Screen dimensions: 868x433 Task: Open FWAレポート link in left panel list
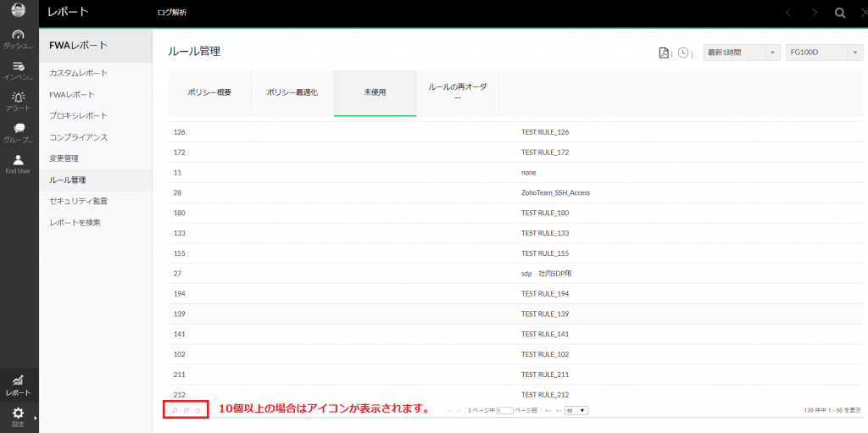coord(72,95)
